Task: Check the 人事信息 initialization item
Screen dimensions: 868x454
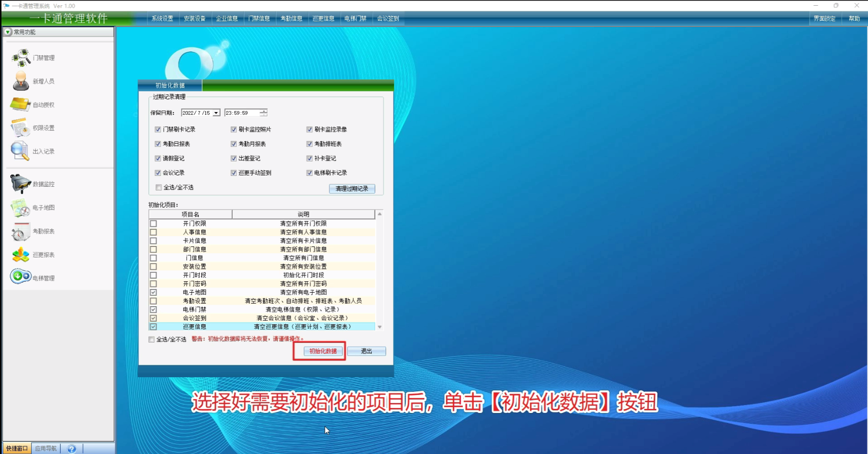Action: [x=154, y=232]
